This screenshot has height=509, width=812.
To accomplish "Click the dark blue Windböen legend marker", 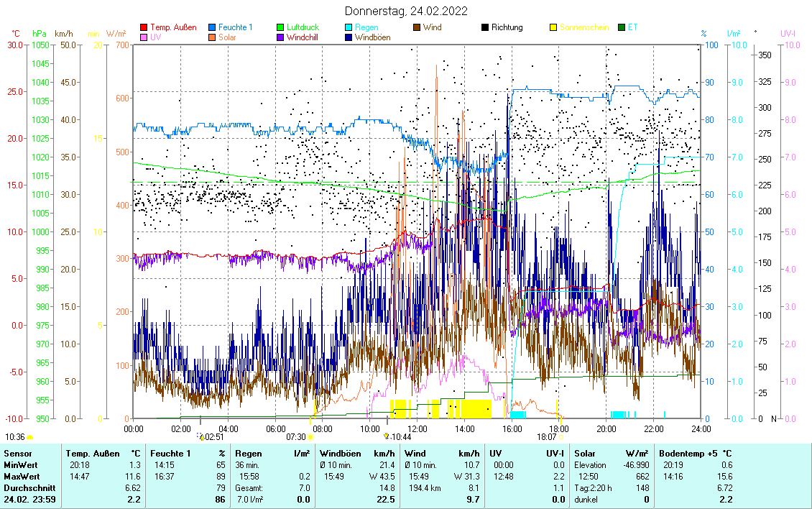I will (x=349, y=37).
